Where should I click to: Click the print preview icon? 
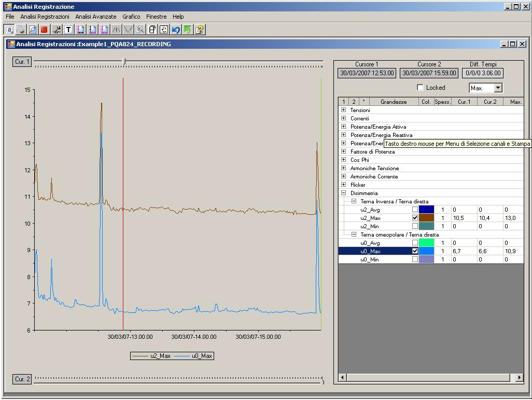pos(33,30)
